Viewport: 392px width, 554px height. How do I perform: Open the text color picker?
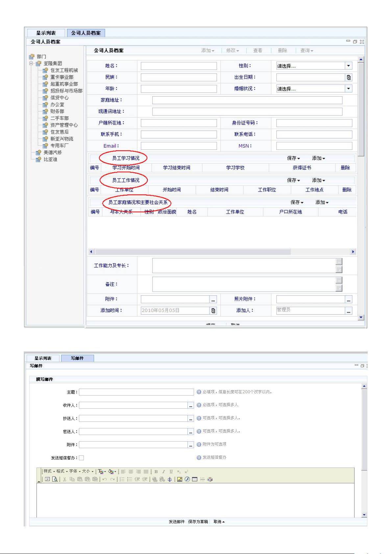point(102,471)
